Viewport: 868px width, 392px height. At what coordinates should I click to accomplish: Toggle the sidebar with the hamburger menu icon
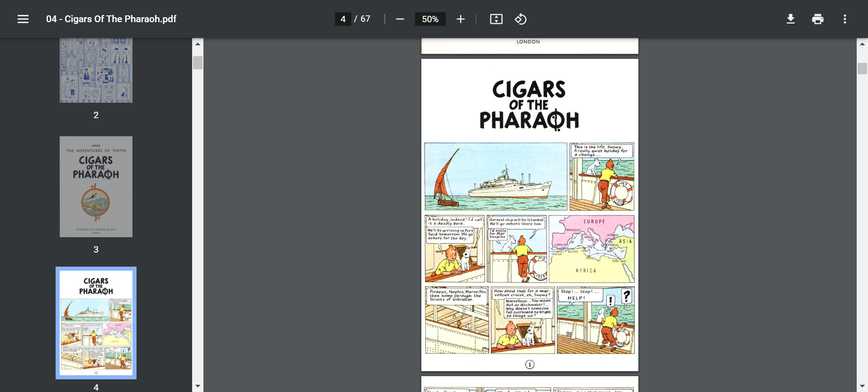coord(23,19)
